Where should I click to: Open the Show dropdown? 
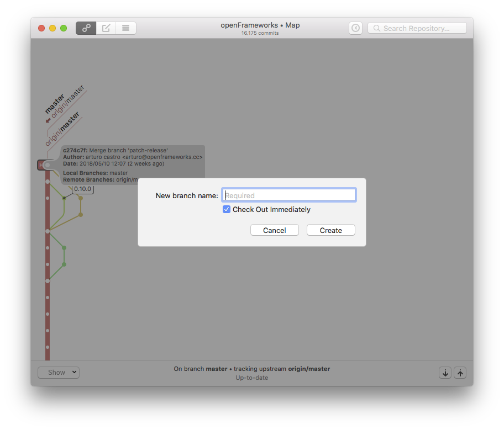coord(59,373)
